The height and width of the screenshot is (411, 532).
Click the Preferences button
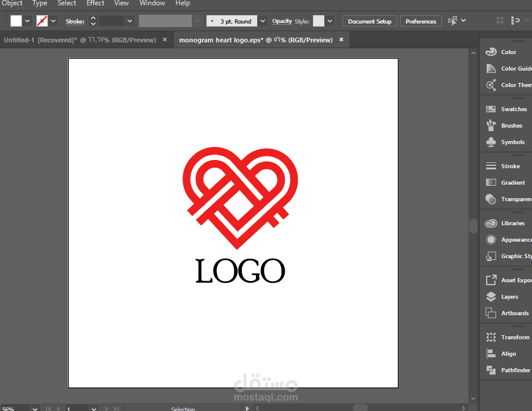(x=421, y=21)
